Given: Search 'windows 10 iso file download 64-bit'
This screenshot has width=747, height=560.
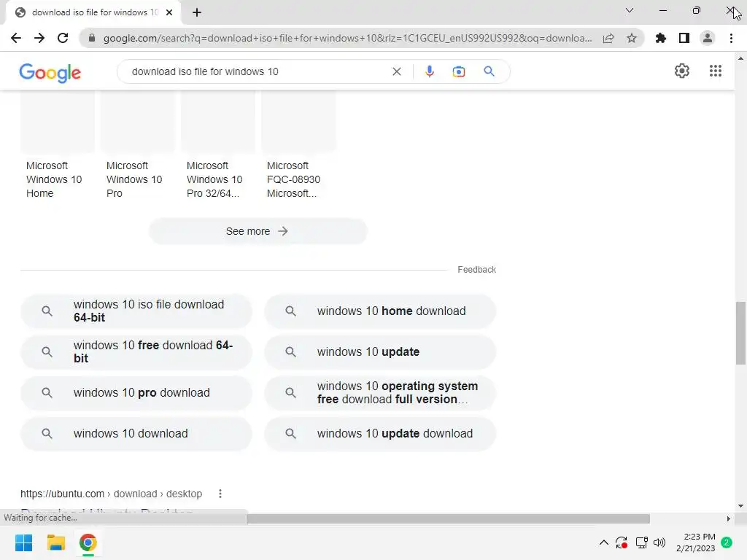Looking at the screenshot, I should pyautogui.click(x=136, y=311).
